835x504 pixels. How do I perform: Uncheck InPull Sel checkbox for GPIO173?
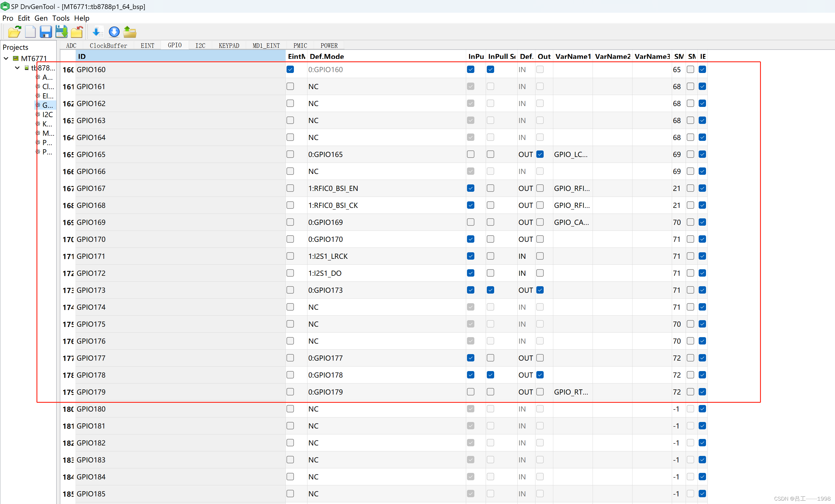tap(490, 290)
